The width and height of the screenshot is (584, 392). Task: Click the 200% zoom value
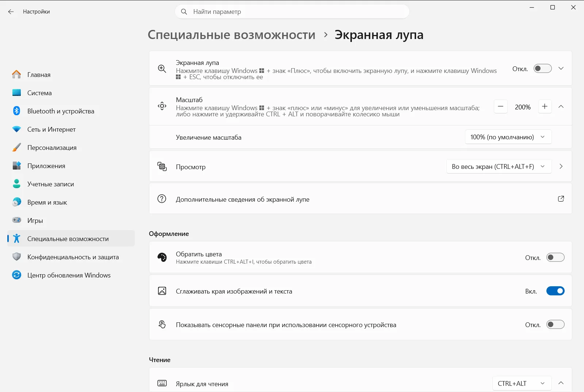pos(523,107)
